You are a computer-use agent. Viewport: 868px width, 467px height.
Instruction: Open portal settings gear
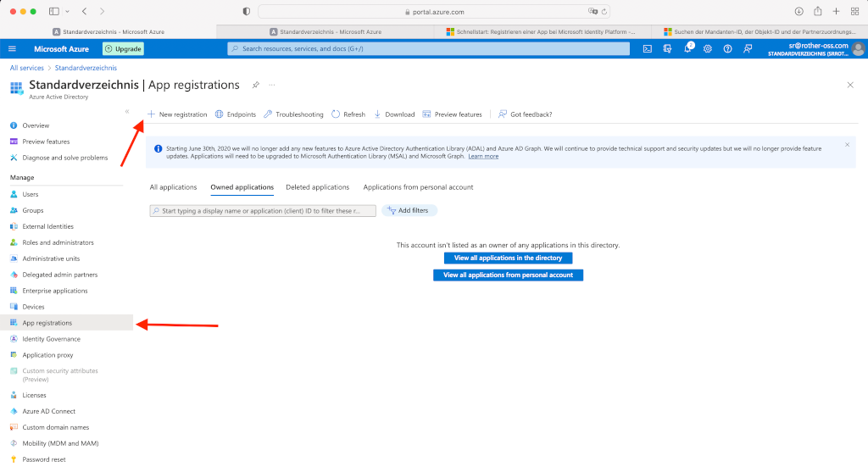(708, 48)
